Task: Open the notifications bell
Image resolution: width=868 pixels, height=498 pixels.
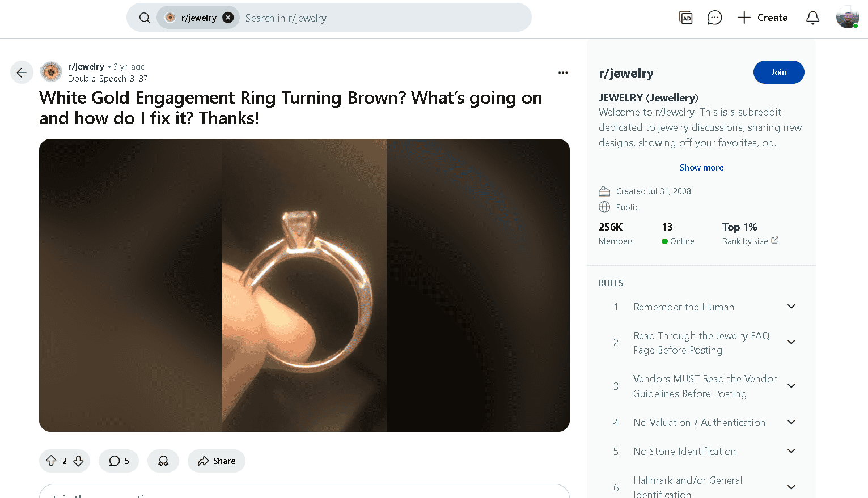Action: click(x=812, y=18)
